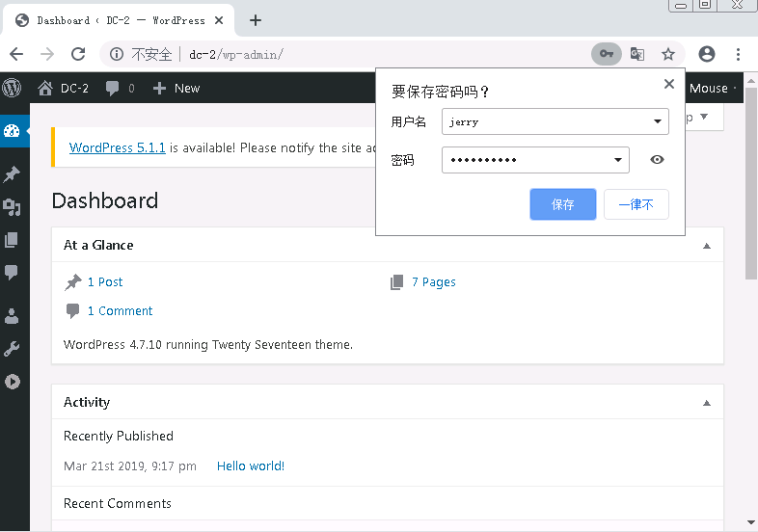Collapse menu with sidebar arrow icon
Screen dimensions: 758x532
[x=13, y=382]
